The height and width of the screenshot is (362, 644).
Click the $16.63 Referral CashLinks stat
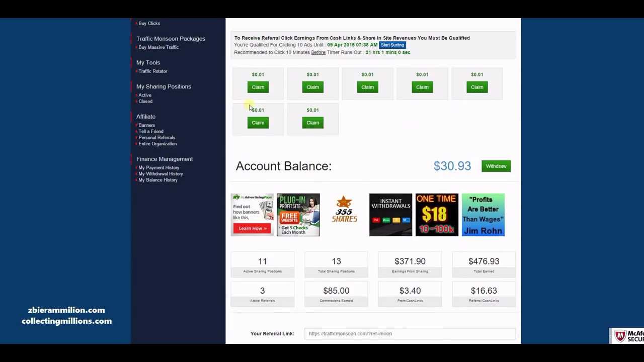[x=484, y=294]
